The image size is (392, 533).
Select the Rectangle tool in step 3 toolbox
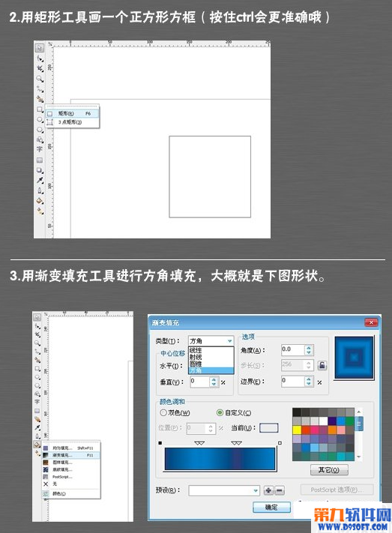[37, 369]
